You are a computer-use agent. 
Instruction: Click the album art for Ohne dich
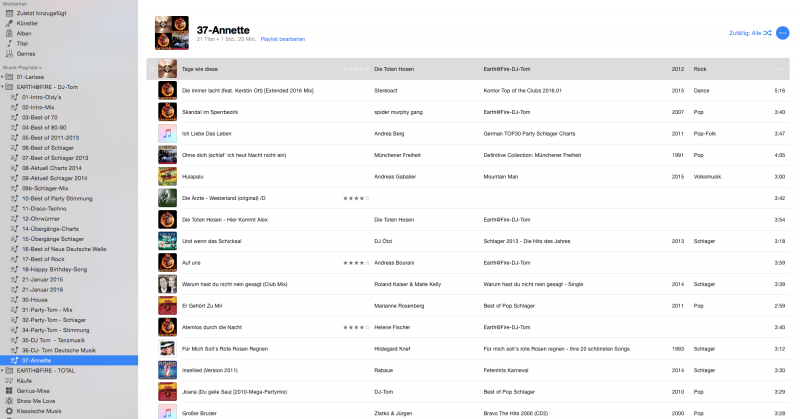pos(167,155)
